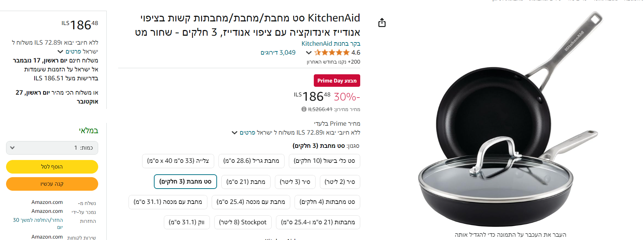Image resolution: width=644 pixels, height=240 pixels.
Task: Open the quantity dropdown
Action: coord(52,148)
